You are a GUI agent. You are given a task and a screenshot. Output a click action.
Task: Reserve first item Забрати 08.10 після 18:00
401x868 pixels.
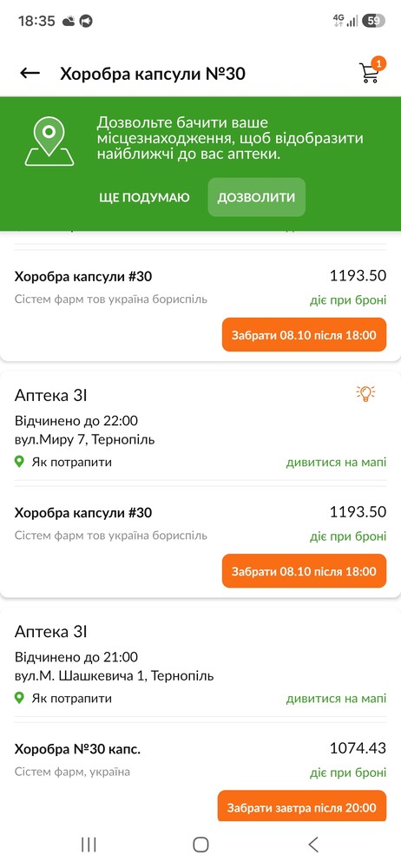pyautogui.click(x=304, y=335)
